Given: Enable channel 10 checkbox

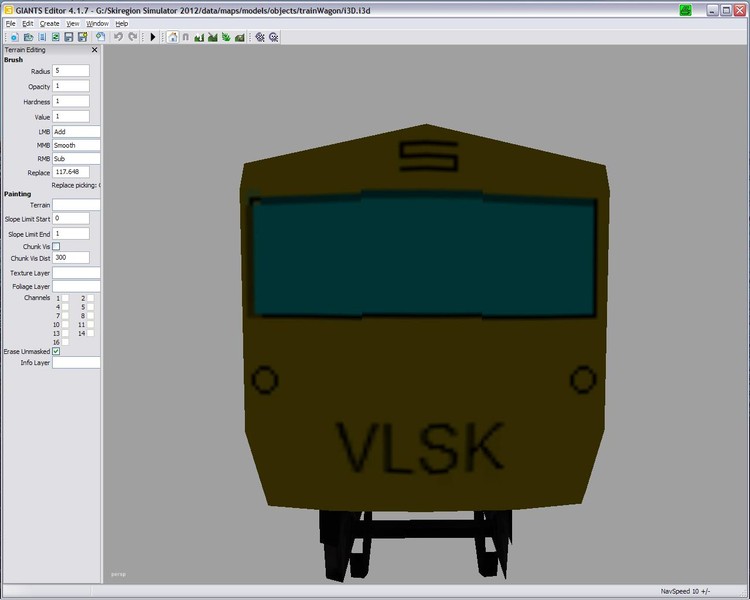Looking at the screenshot, I should click(x=65, y=324).
